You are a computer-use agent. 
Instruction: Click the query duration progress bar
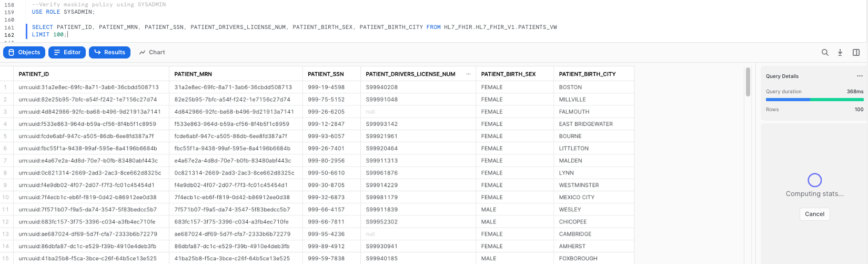tap(814, 99)
